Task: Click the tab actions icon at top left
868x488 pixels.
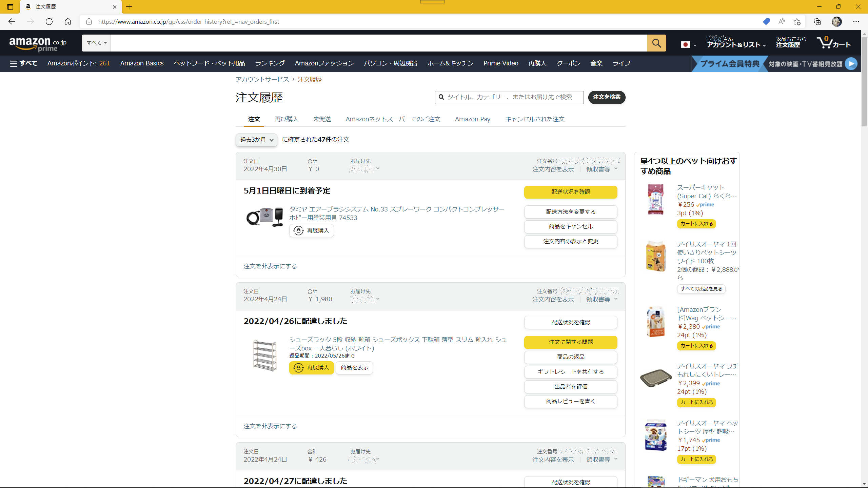Action: [x=10, y=7]
